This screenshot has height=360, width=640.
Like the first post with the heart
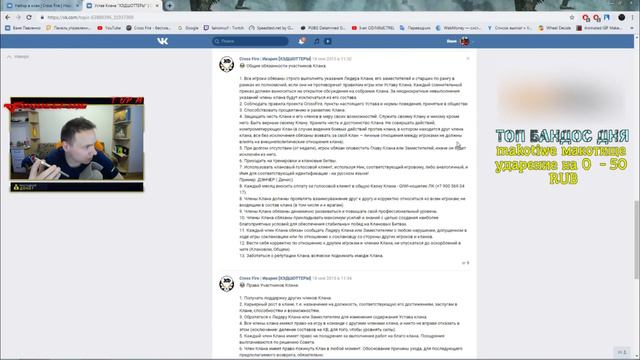point(465,263)
